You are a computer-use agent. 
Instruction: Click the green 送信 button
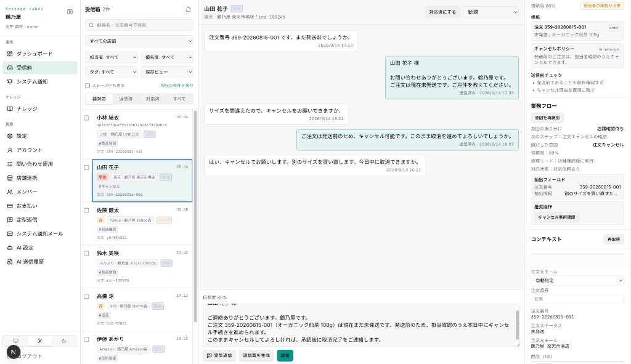(285, 355)
